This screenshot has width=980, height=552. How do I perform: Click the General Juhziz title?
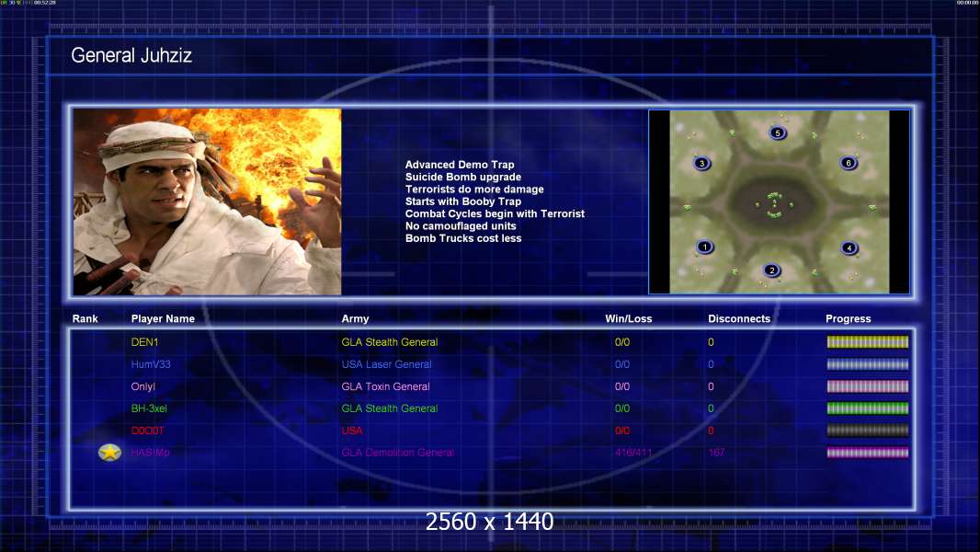click(131, 55)
